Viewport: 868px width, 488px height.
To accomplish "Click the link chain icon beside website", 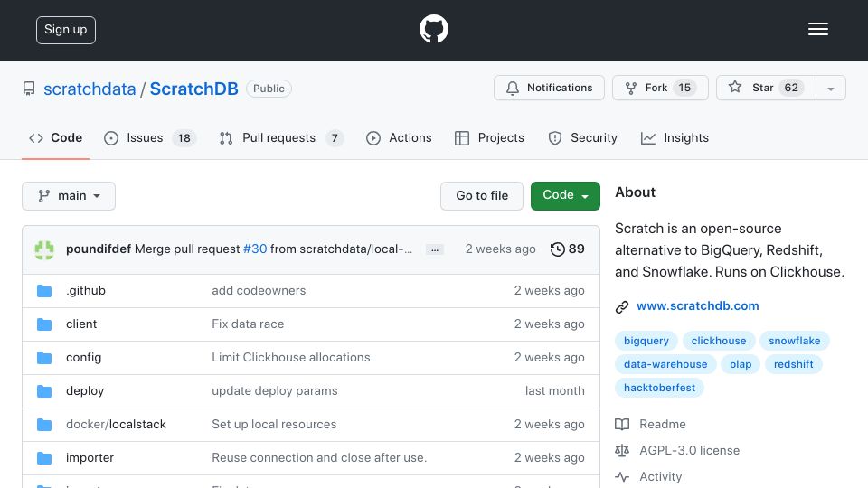I will [x=622, y=307].
